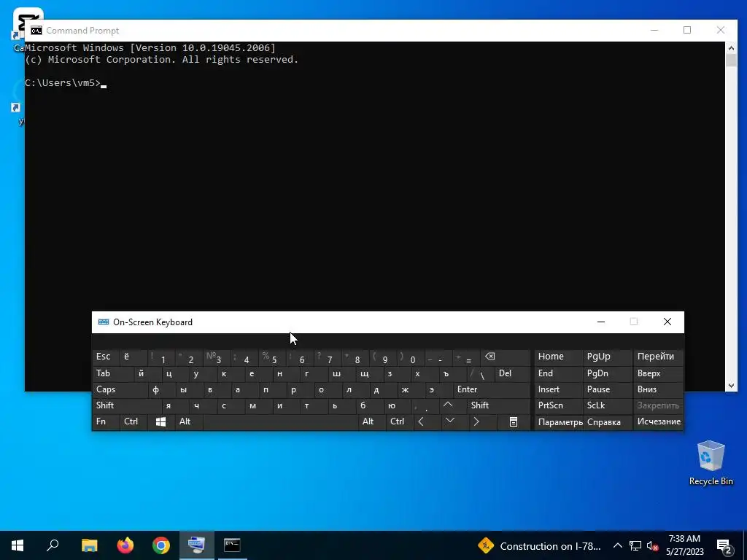Image resolution: width=747 pixels, height=560 pixels.
Task: Click the PgDn key
Action: click(x=608, y=373)
